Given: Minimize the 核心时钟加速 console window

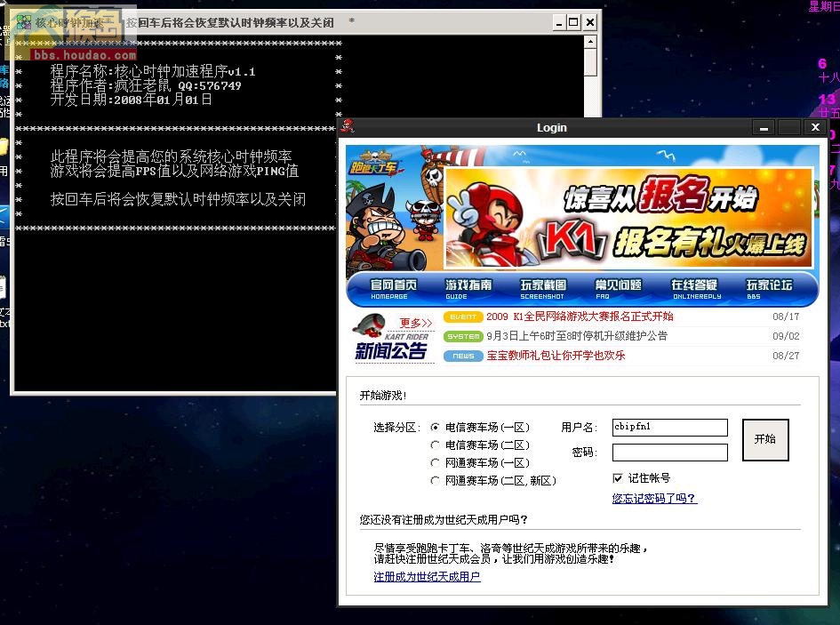Looking at the screenshot, I should pos(559,22).
